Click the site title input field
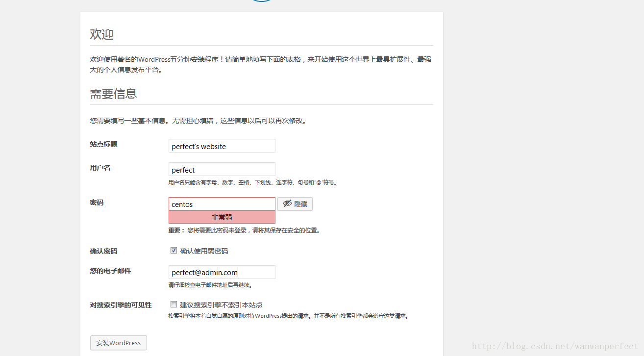 click(222, 146)
